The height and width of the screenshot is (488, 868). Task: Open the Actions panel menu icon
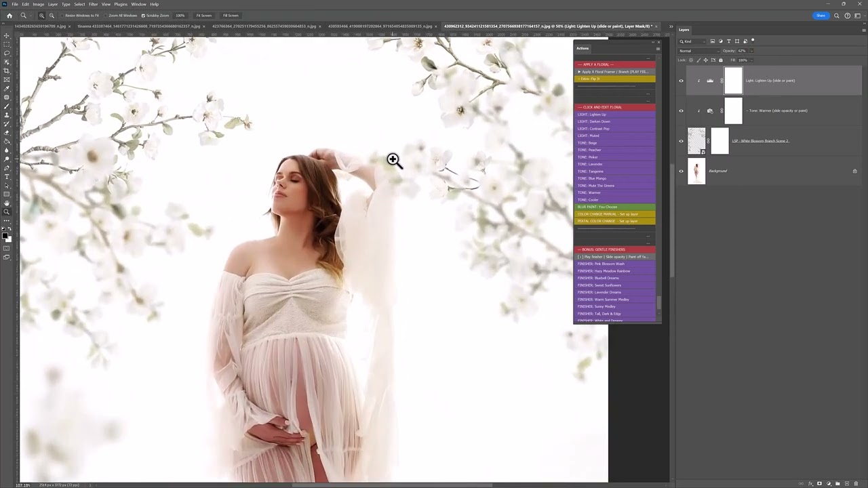657,49
